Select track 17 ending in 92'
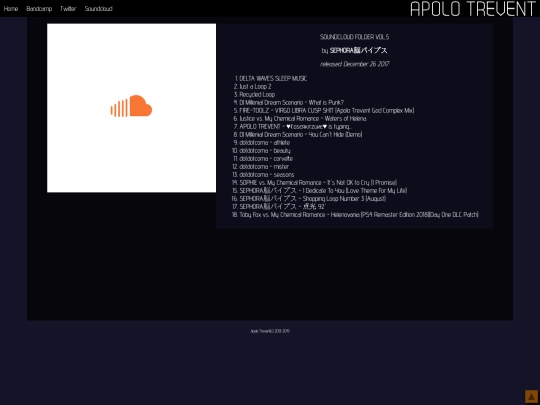 [x=282, y=207]
